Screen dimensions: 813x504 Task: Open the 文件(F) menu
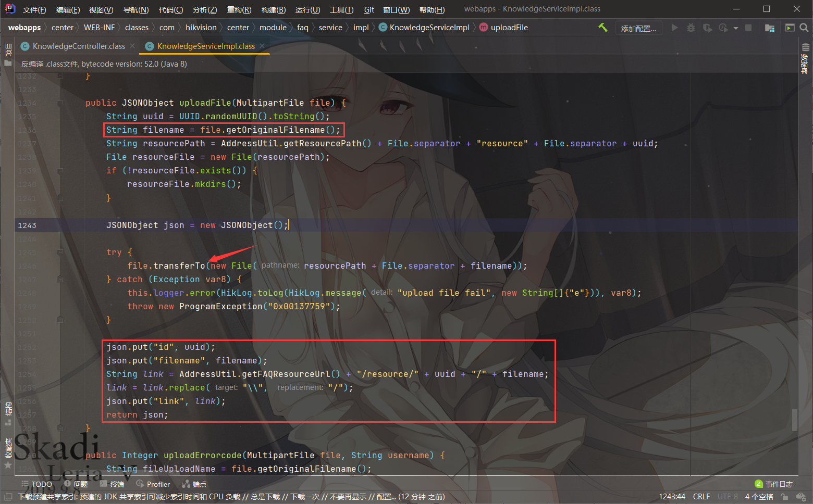click(x=34, y=9)
